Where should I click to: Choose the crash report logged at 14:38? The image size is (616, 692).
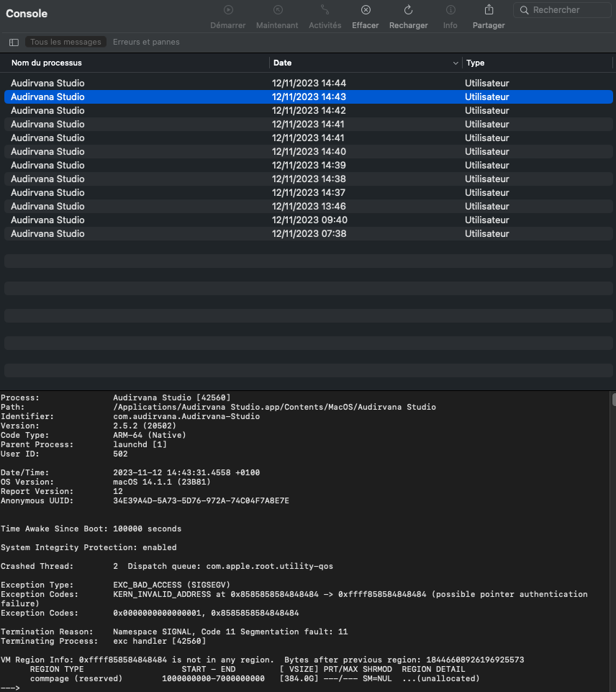(x=309, y=179)
